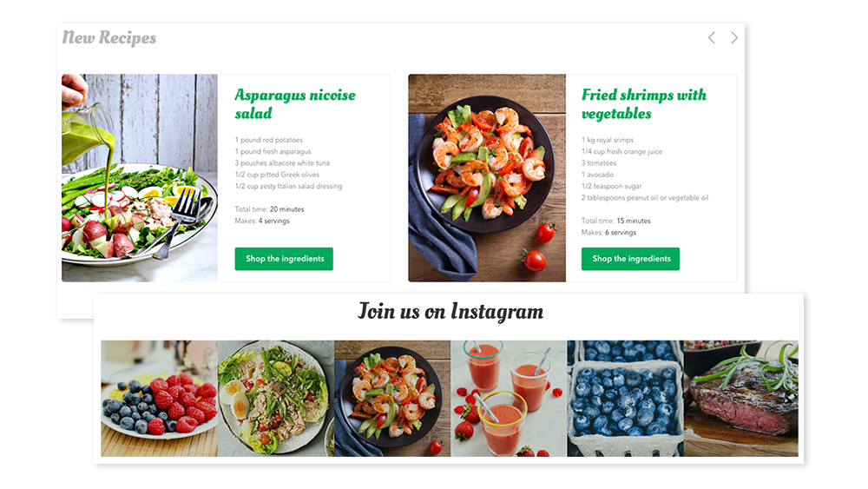868x489 pixels.
Task: Open the blueberries basket Instagram photo
Action: point(626,398)
